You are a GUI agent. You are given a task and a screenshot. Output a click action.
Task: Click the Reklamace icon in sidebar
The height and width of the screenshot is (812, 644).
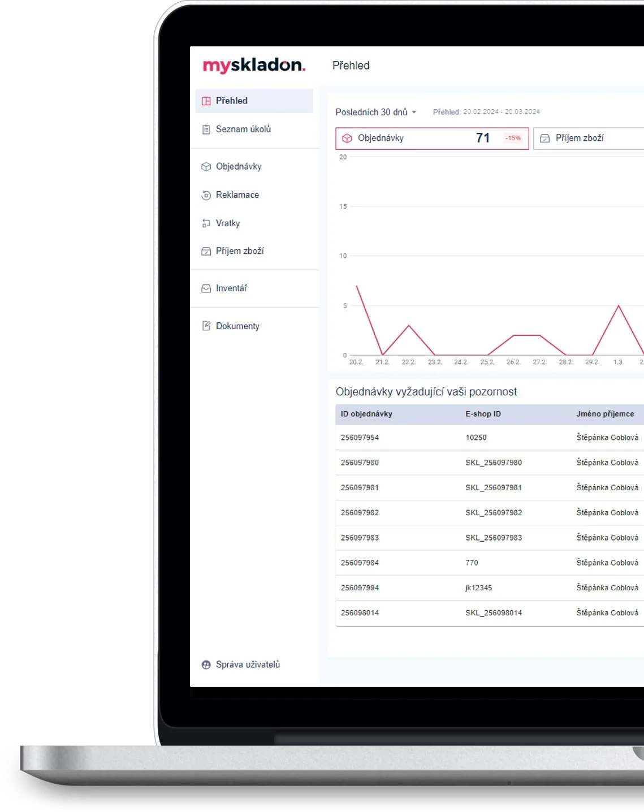(206, 195)
